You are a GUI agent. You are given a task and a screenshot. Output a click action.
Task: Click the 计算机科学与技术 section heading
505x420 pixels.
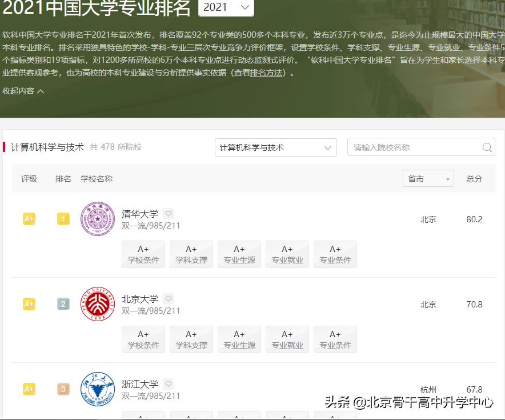coord(47,147)
